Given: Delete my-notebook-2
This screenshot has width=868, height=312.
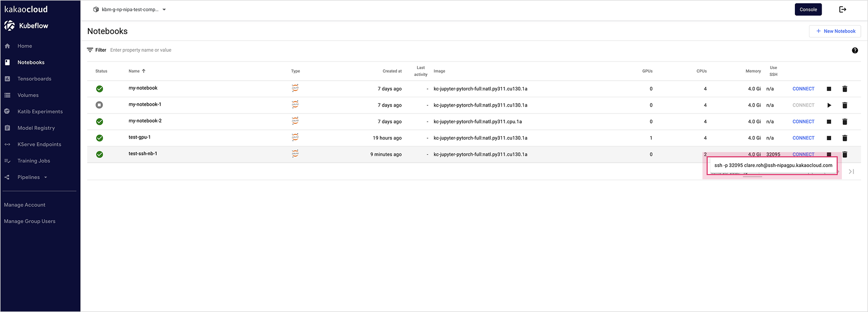Looking at the screenshot, I should [844, 122].
